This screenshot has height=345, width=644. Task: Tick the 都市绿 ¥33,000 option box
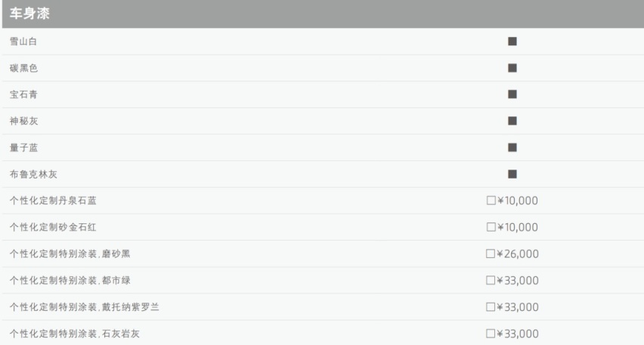point(491,280)
